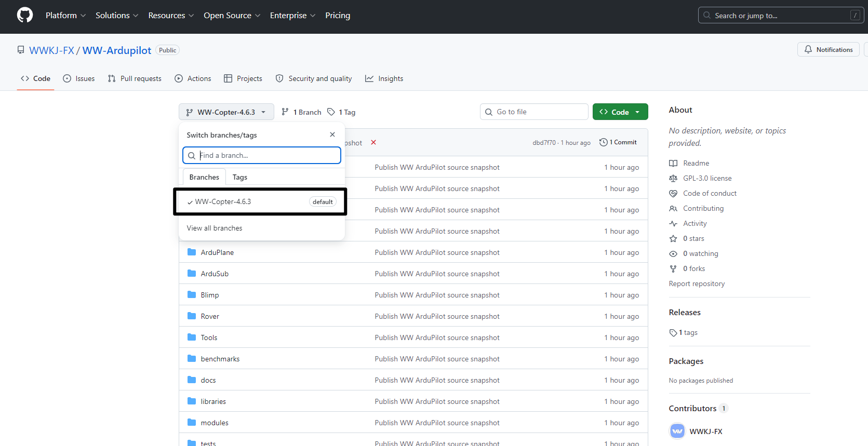This screenshot has width=868, height=446.
Task: Click the Find a branch input
Action: click(x=268, y=155)
